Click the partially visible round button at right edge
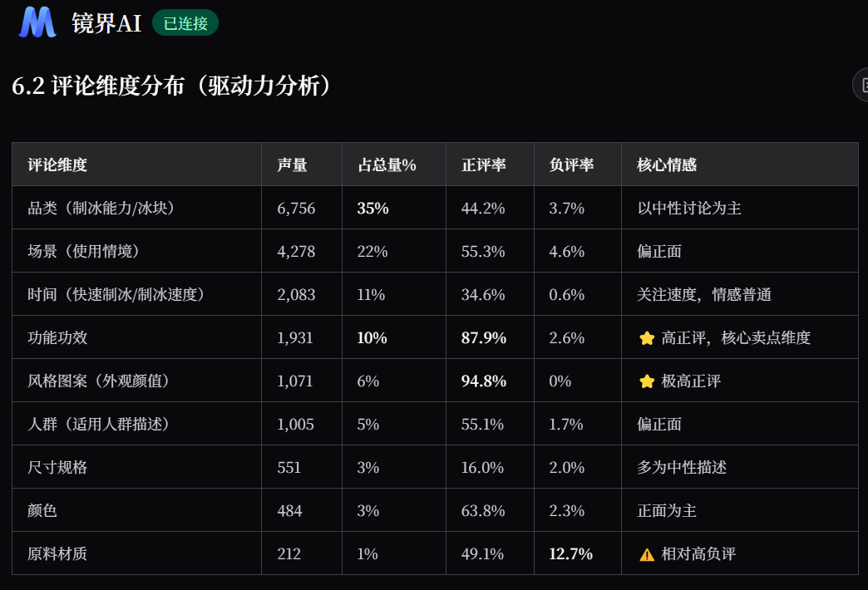Viewport: 868px width, 590px height. (x=861, y=86)
